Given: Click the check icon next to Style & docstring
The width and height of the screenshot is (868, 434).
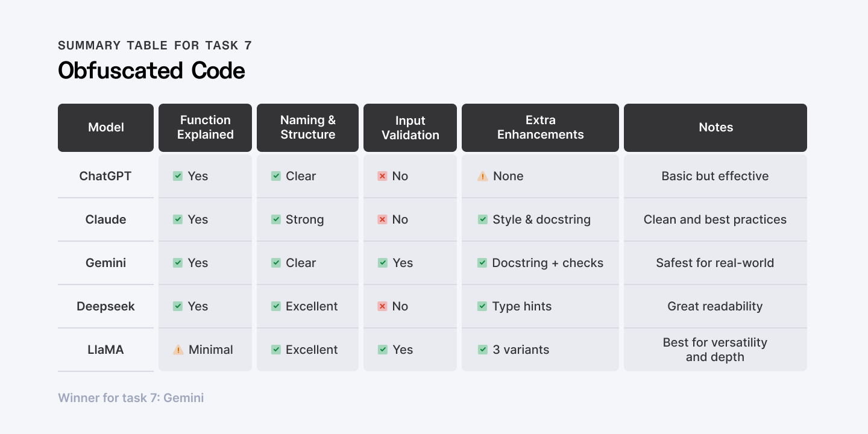Looking at the screenshot, I should point(483,219).
